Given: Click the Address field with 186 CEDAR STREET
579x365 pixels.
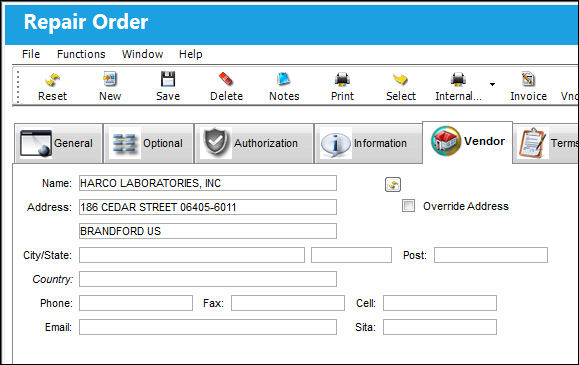Looking at the screenshot, I should (208, 207).
